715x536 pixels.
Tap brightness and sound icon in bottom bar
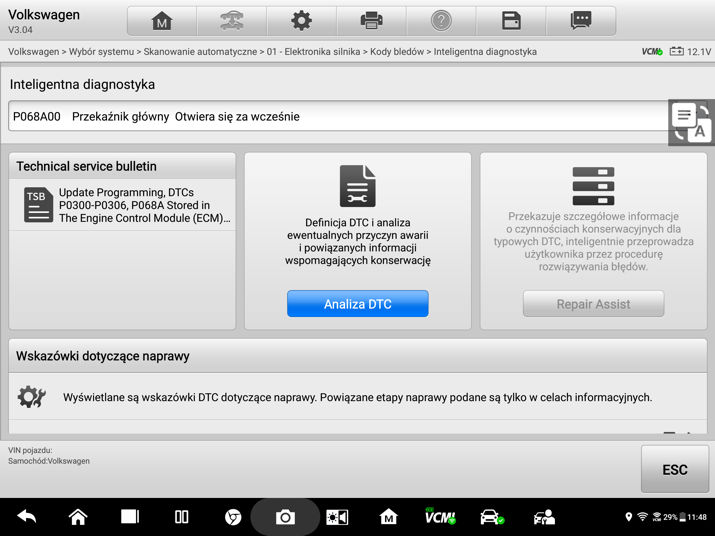[337, 517]
